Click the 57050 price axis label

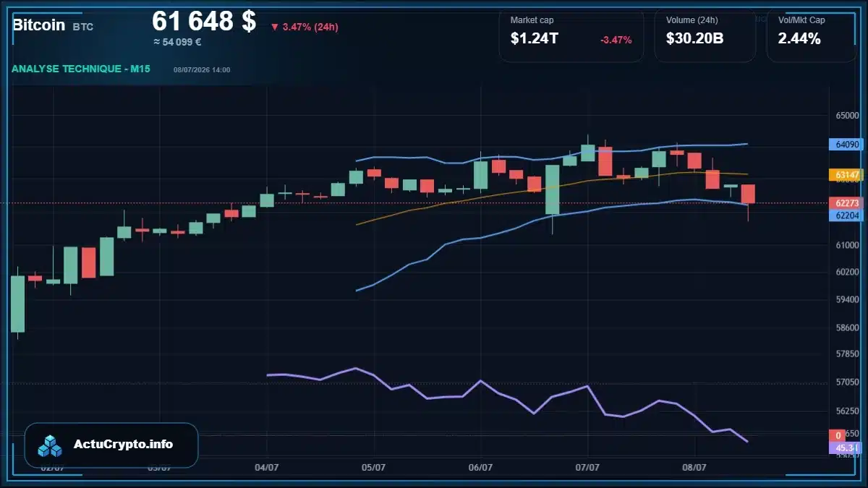click(x=847, y=382)
